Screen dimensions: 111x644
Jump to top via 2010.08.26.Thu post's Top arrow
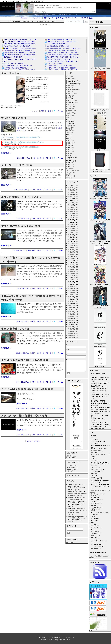point(60,321)
